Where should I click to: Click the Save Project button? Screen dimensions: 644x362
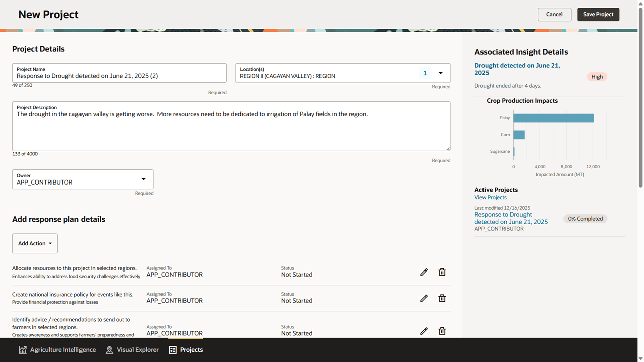tap(598, 14)
